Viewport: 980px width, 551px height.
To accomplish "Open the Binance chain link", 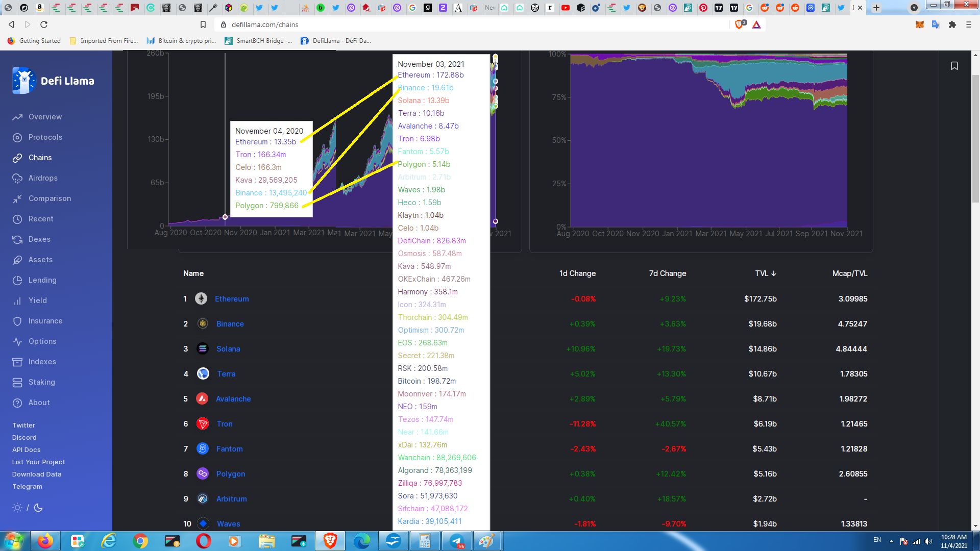I will pos(230,324).
